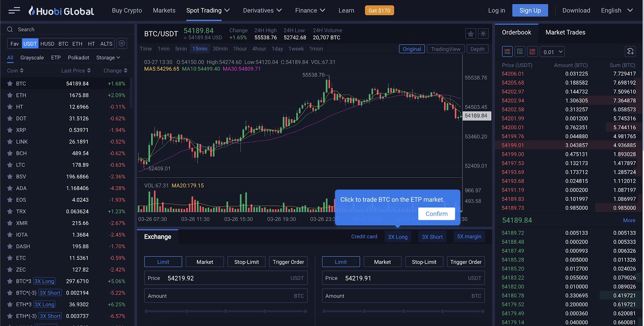Viewport: 644px width, 326px height.
Task: Show sell-orders-only orderbook view icon
Action: tap(533, 51)
